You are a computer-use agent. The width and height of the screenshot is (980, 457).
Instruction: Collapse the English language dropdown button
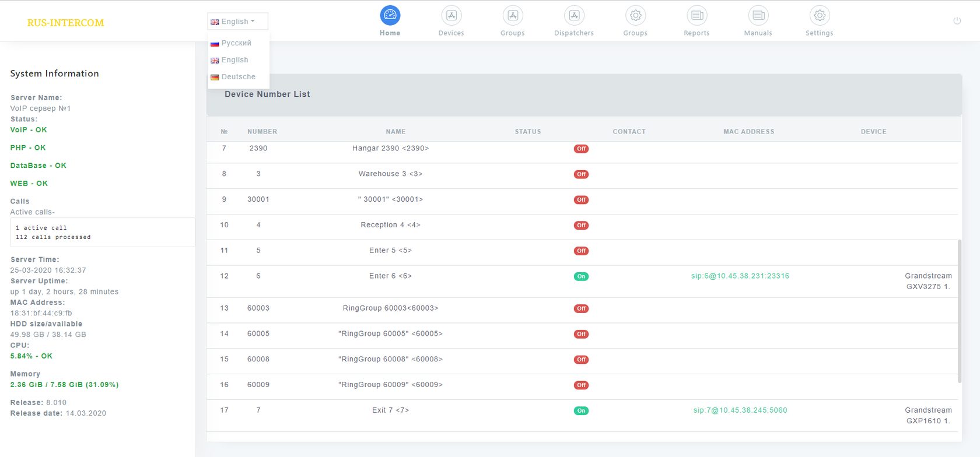(237, 22)
